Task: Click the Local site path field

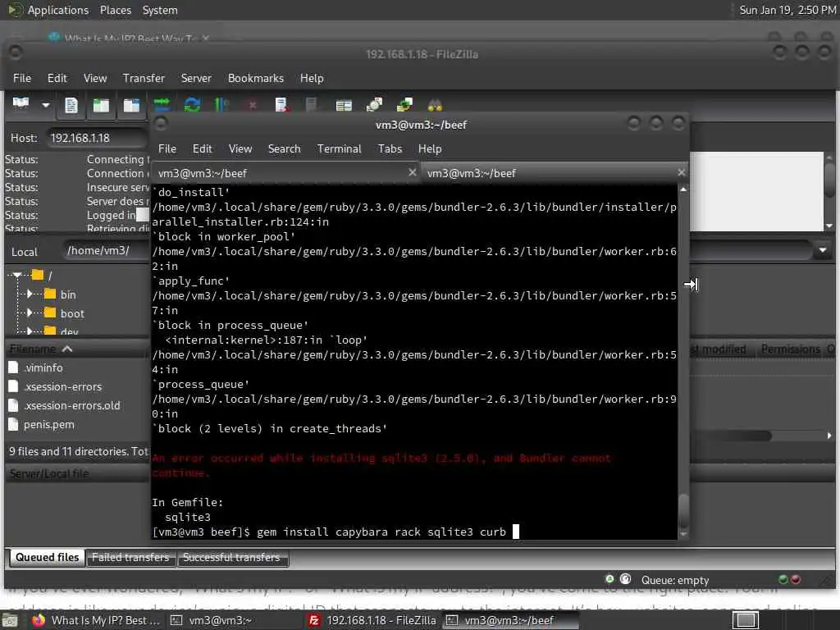Action: point(106,251)
